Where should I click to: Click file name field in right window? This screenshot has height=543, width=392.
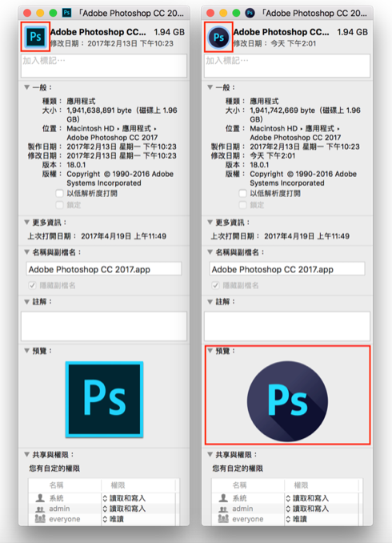(x=287, y=269)
